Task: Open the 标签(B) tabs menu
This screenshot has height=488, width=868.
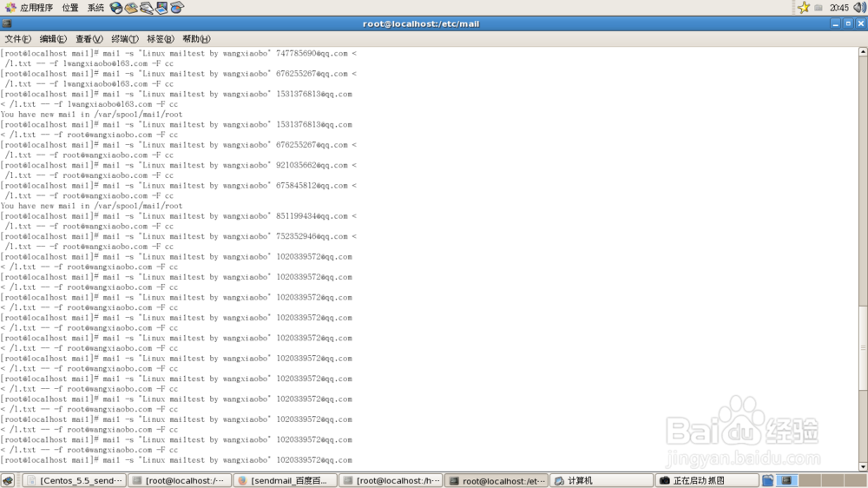Action: (x=160, y=39)
